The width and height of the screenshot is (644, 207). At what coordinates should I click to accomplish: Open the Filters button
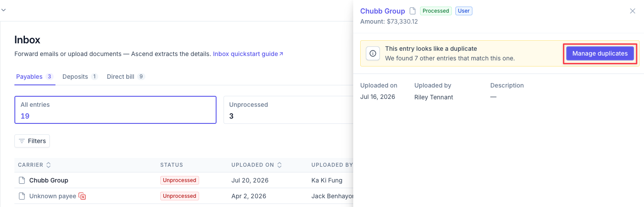click(32, 141)
